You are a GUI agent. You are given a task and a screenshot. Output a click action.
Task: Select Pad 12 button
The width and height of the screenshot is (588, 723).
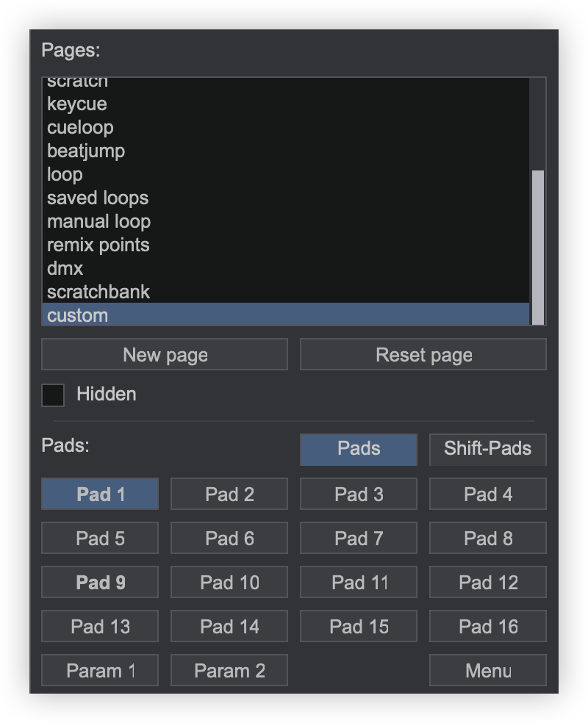click(488, 583)
